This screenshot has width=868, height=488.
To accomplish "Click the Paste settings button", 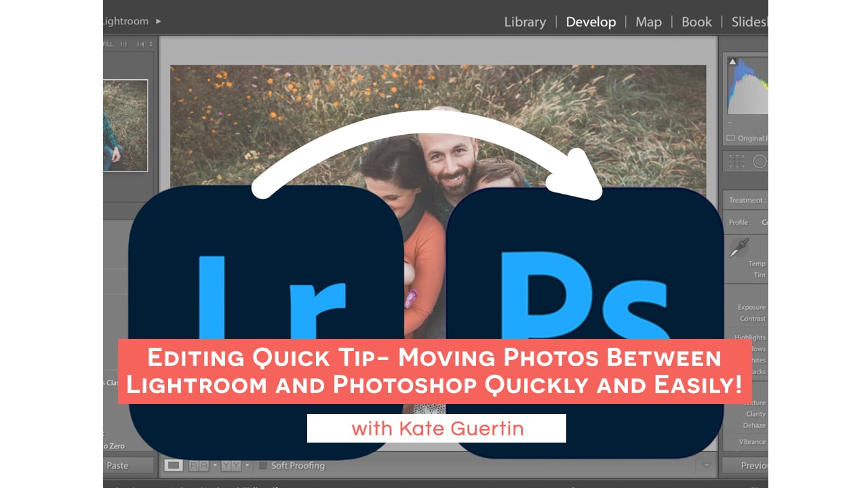I will coord(129,466).
